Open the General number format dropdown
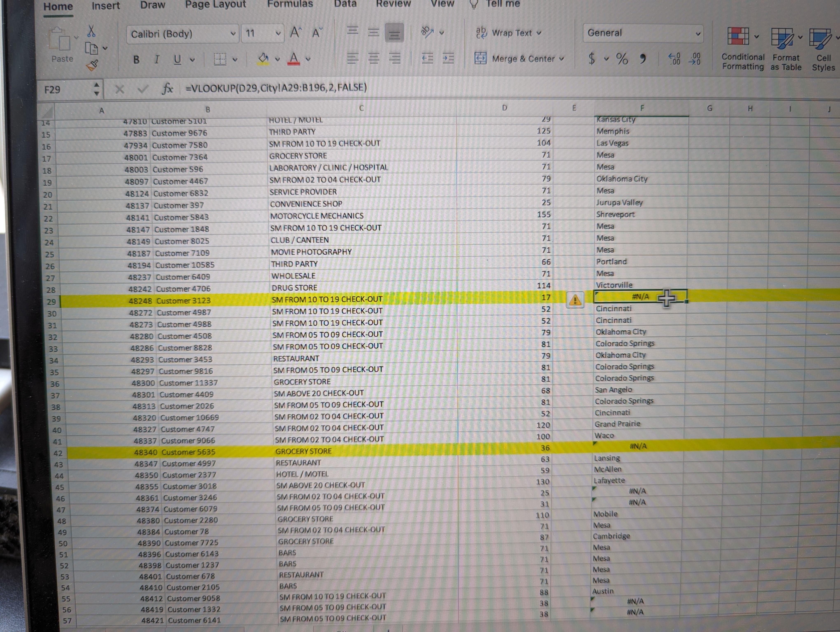 click(x=698, y=33)
